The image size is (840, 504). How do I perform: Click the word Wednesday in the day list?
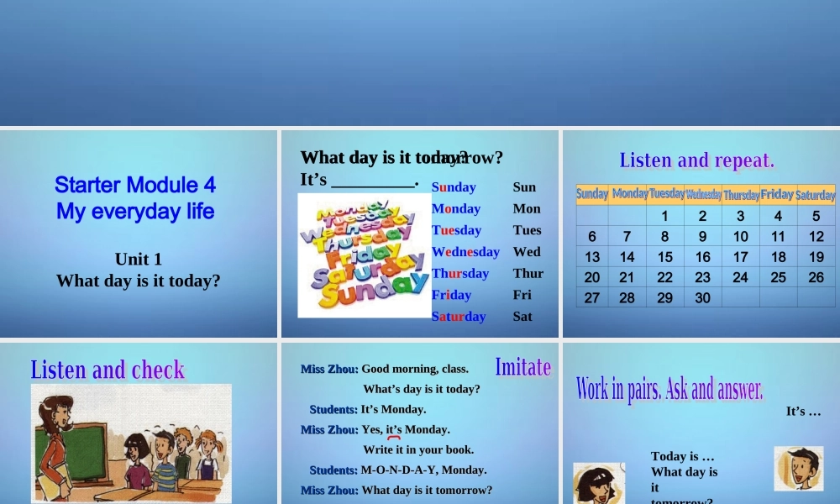pyautogui.click(x=466, y=251)
